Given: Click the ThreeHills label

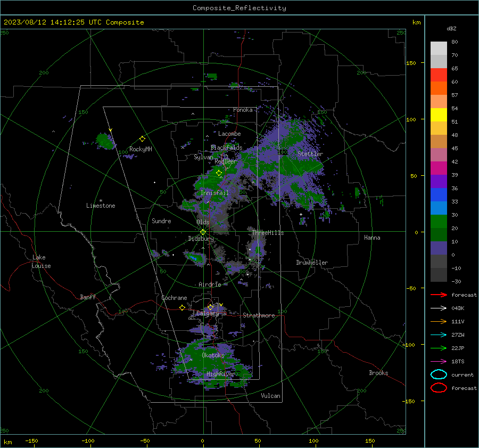Looking at the screenshot, I should [268, 233].
